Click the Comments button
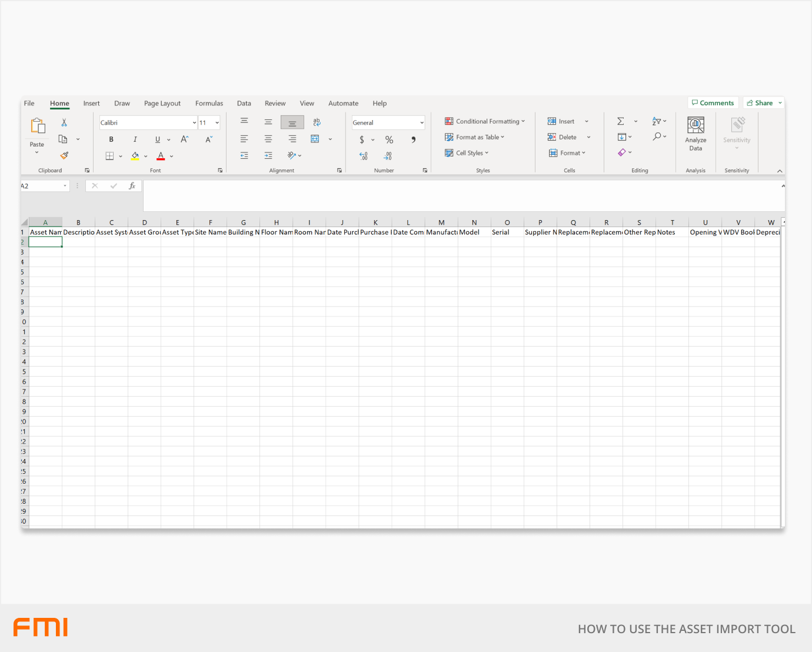 [713, 103]
